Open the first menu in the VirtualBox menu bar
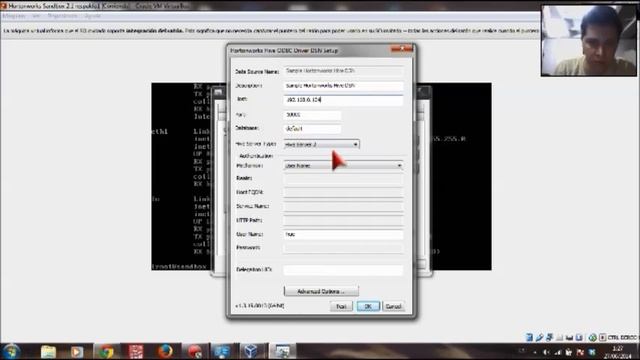 (x=13, y=16)
